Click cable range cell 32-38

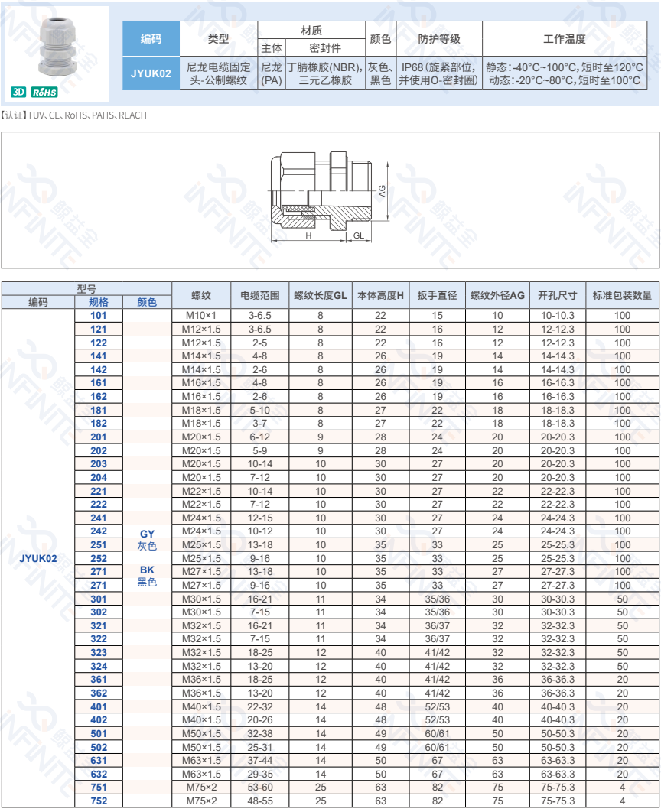[259, 733]
